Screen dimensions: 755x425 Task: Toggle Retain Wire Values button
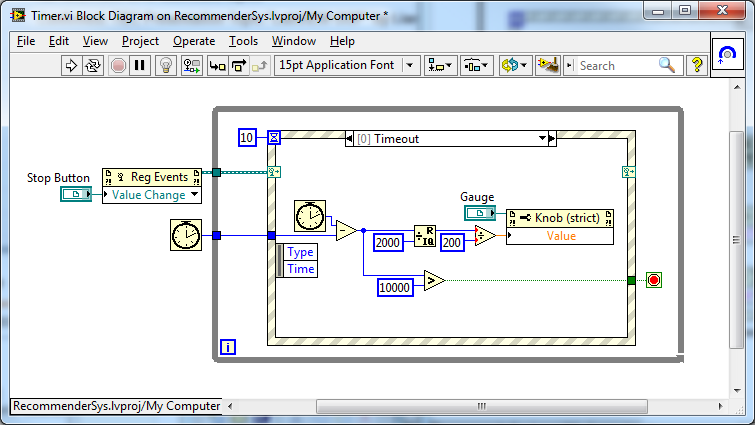click(191, 66)
